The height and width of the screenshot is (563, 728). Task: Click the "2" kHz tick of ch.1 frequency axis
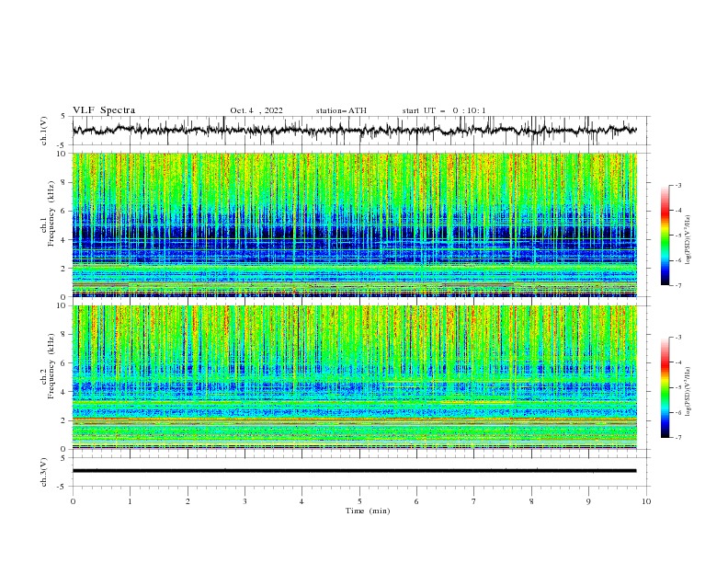point(63,268)
